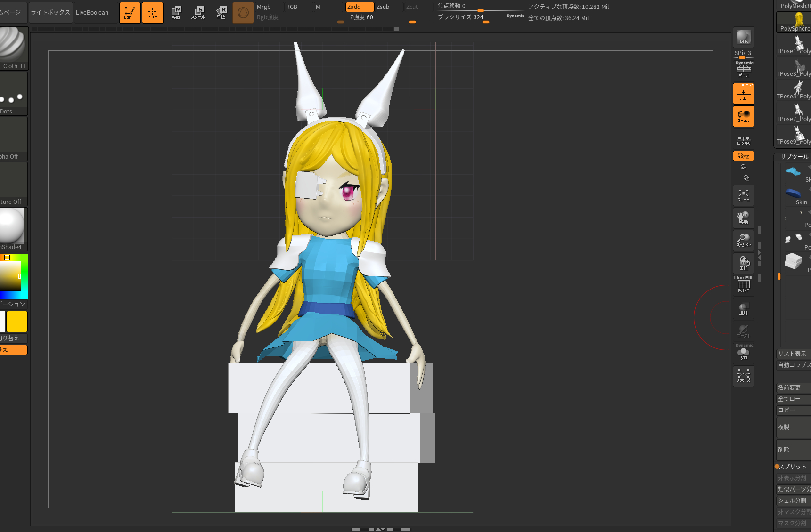Click Auto Collapse (自動コラプス) button
The width and height of the screenshot is (811, 532).
click(794, 365)
